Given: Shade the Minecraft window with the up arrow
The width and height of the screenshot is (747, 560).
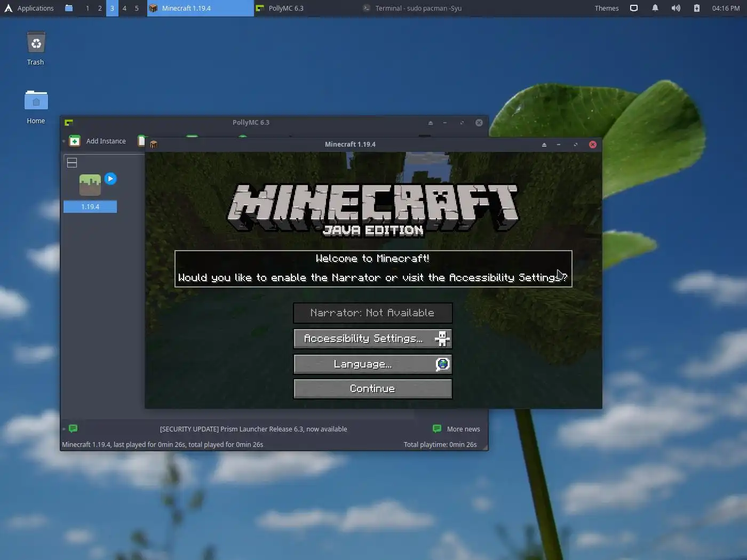Looking at the screenshot, I should coord(544,145).
